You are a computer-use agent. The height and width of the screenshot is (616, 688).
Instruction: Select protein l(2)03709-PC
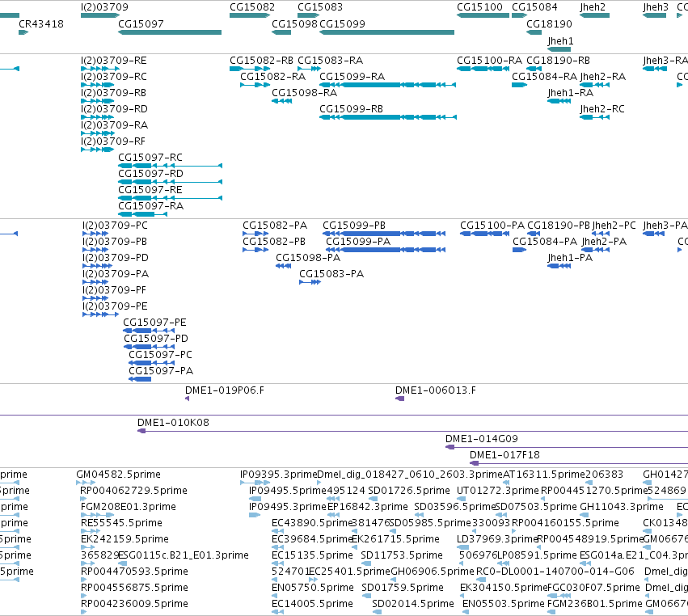coord(115,226)
